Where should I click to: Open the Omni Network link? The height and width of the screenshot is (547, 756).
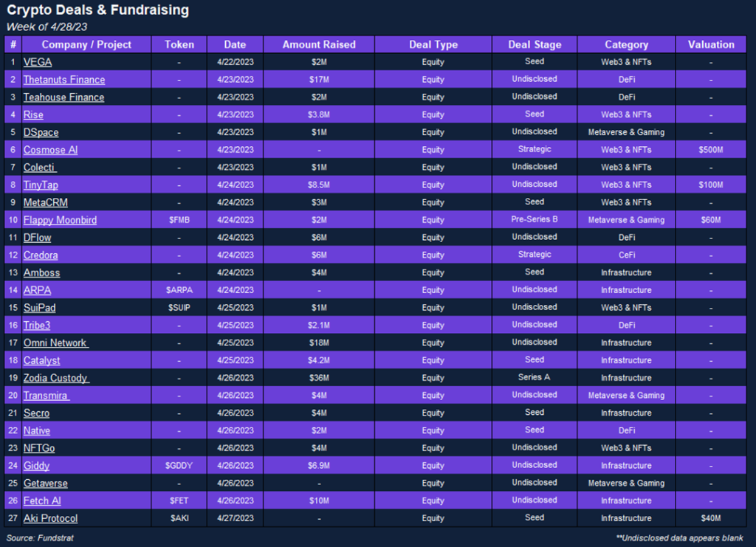(x=56, y=343)
